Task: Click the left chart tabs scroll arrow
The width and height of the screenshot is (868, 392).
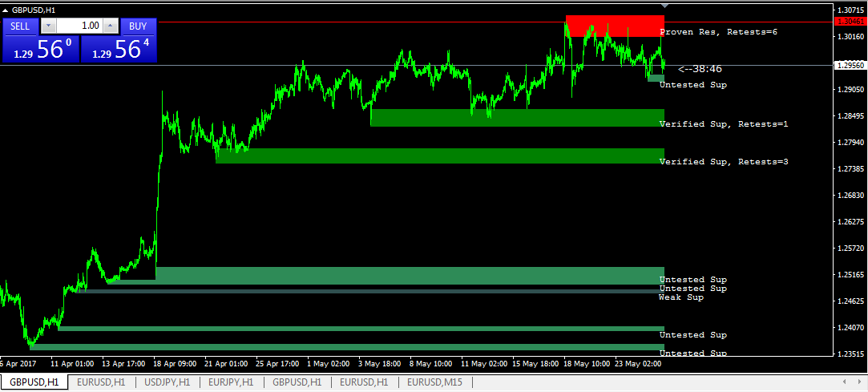Action: [x=844, y=382]
